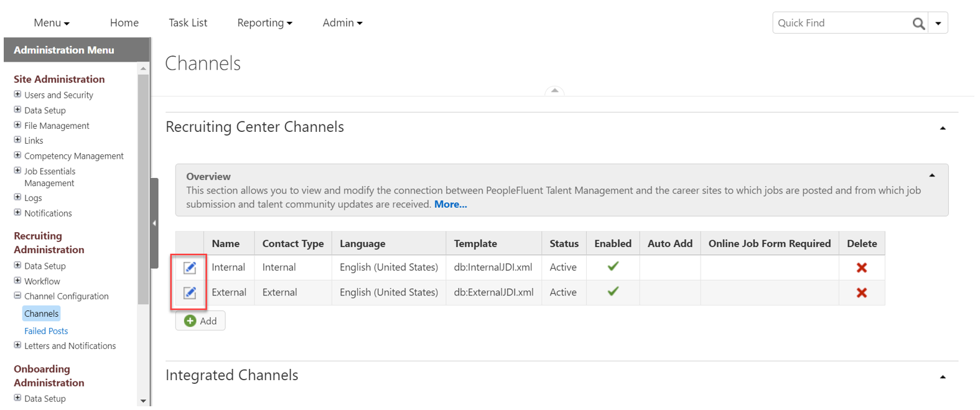
Task: Click the Status column header
Action: click(x=564, y=244)
